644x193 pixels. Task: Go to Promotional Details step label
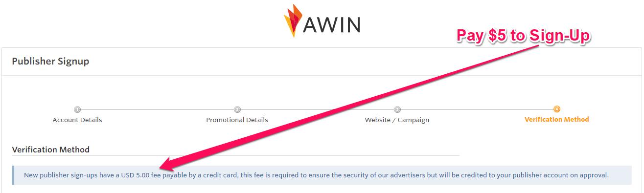(237, 120)
